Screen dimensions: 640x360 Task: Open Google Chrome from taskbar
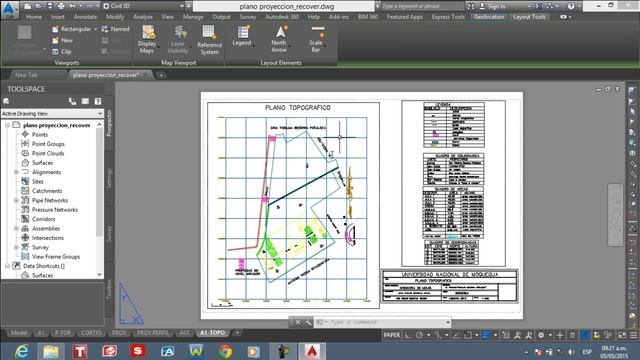pyautogui.click(x=225, y=351)
